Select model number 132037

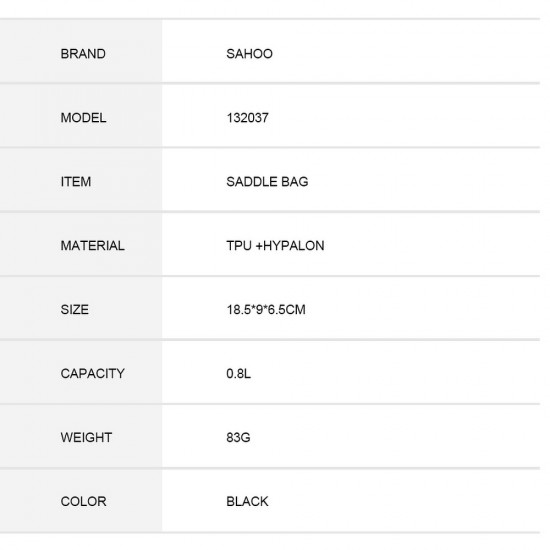coord(248,118)
